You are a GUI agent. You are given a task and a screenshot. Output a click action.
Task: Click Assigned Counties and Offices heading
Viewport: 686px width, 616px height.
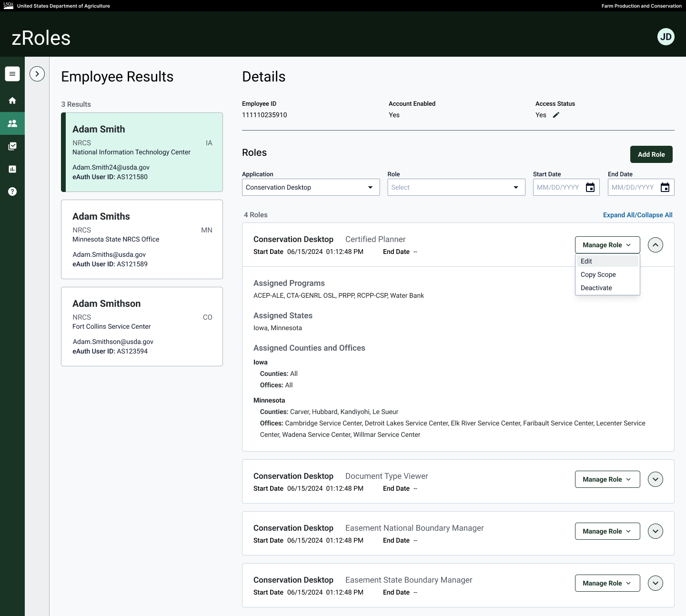[x=309, y=348]
